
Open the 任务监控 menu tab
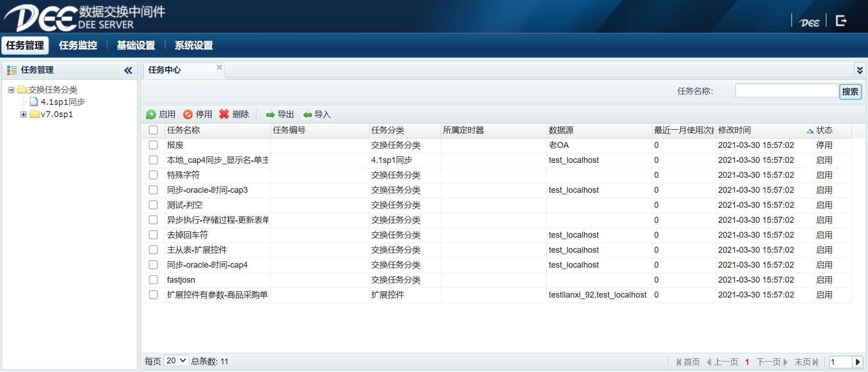point(78,45)
